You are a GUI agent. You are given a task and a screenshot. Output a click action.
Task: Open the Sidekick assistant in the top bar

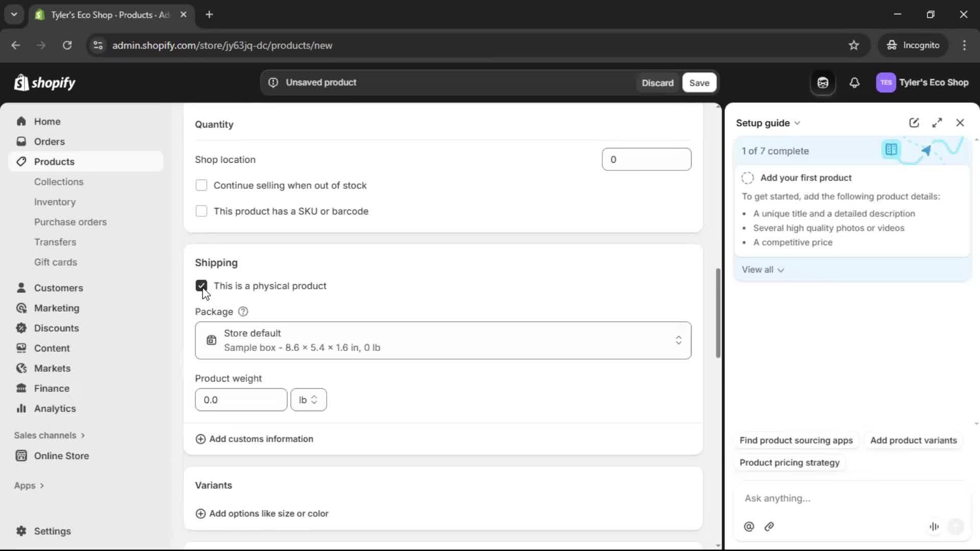(823, 83)
